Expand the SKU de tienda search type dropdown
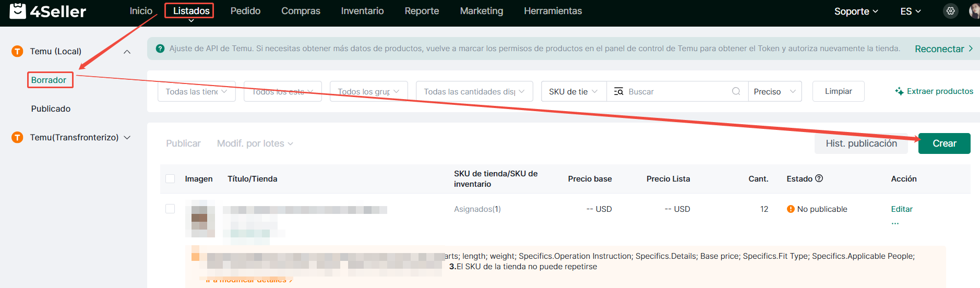Viewport: 980px width, 288px height. (x=573, y=91)
